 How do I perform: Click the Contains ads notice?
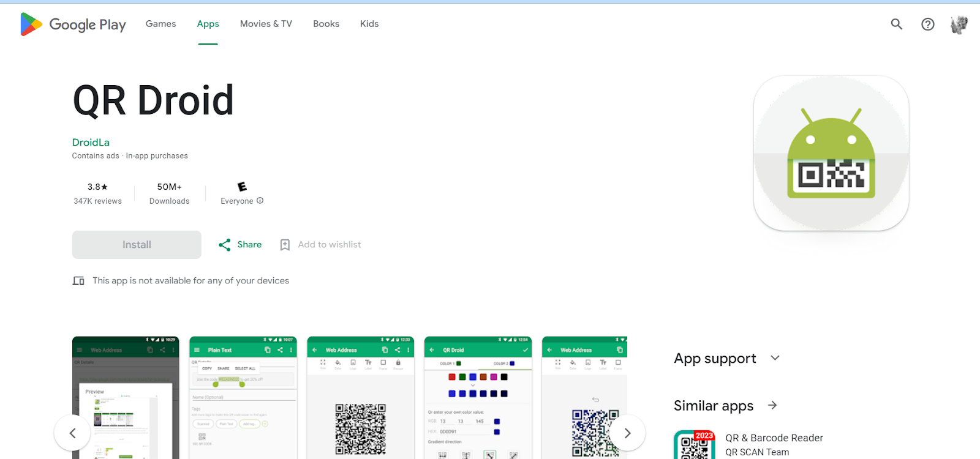pos(96,156)
